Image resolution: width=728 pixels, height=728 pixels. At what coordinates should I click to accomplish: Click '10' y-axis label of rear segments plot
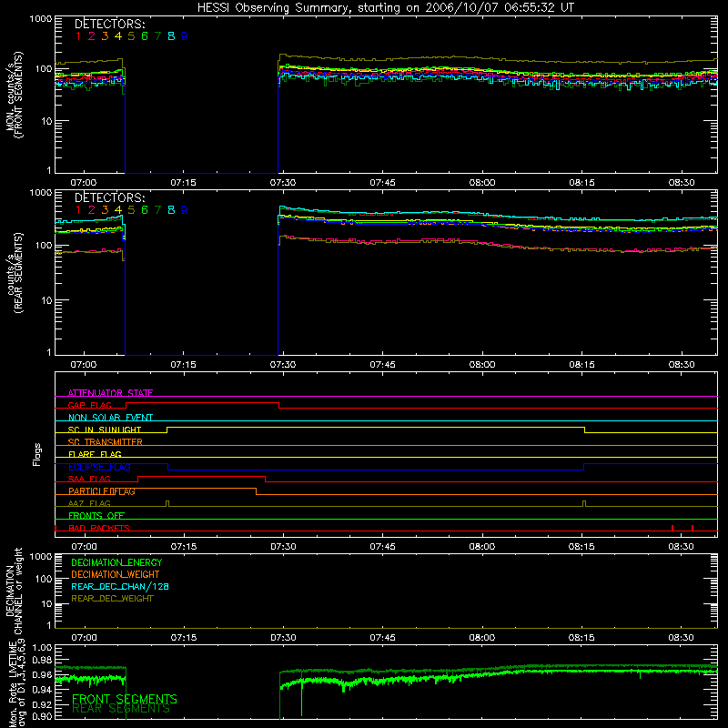[46, 300]
